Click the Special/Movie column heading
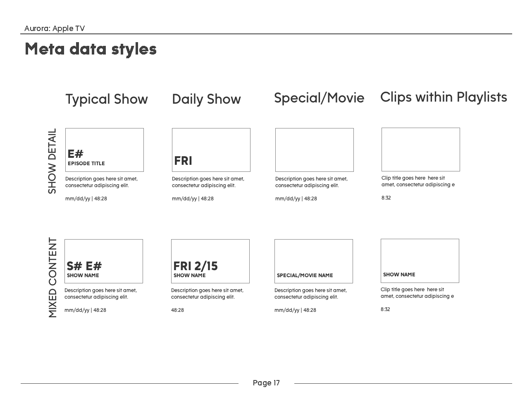This screenshot has height=411, width=532. click(x=319, y=98)
